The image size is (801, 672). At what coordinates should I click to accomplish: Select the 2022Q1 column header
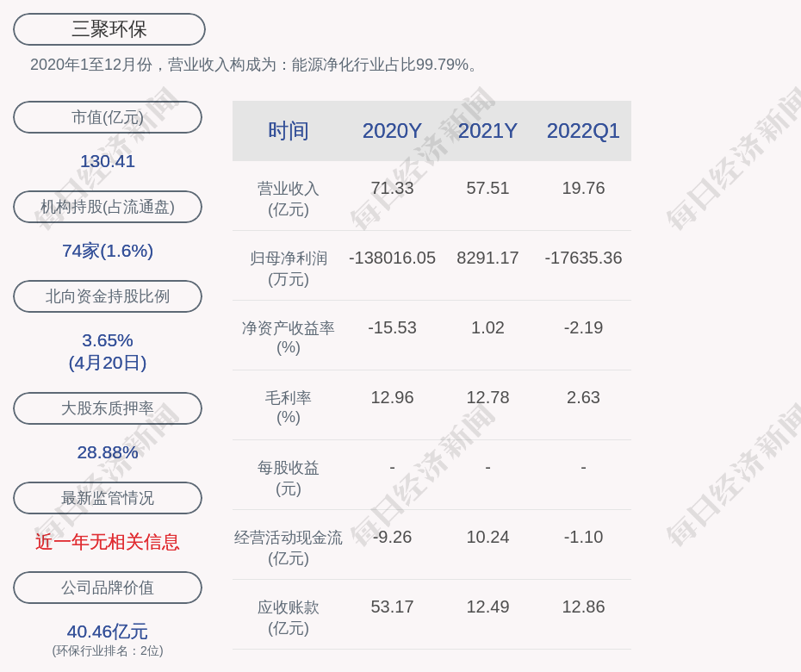[x=583, y=131]
